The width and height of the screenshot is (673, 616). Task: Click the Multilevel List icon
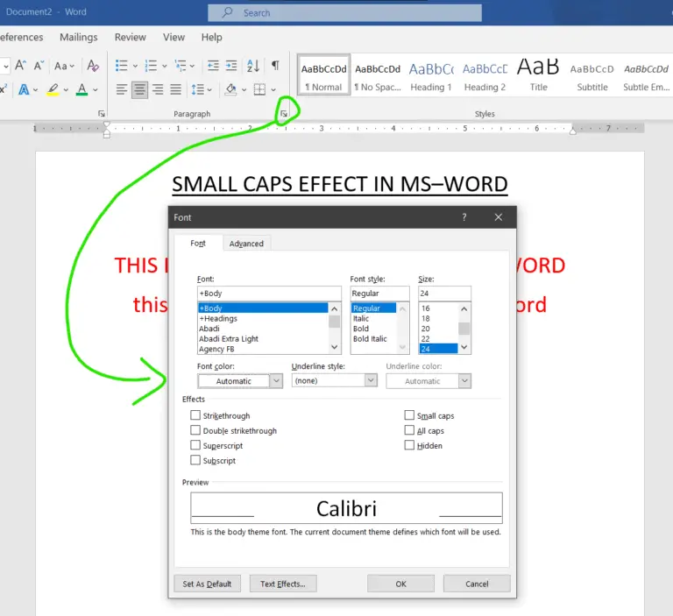click(181, 66)
